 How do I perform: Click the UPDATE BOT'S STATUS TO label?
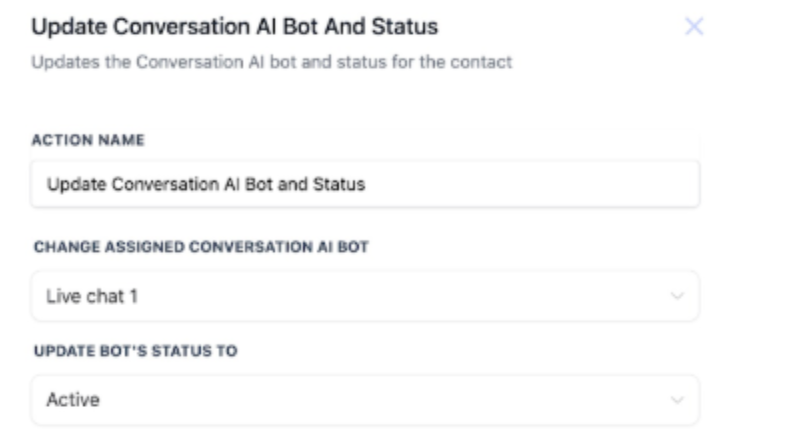pos(135,352)
